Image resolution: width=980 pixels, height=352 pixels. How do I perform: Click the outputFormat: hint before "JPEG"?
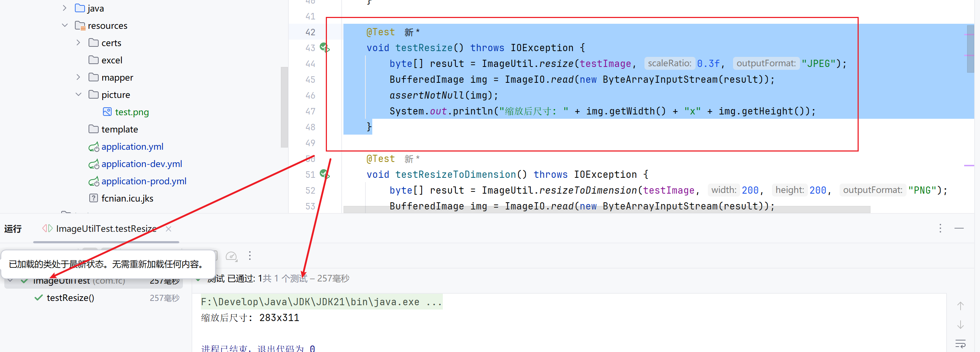(766, 63)
